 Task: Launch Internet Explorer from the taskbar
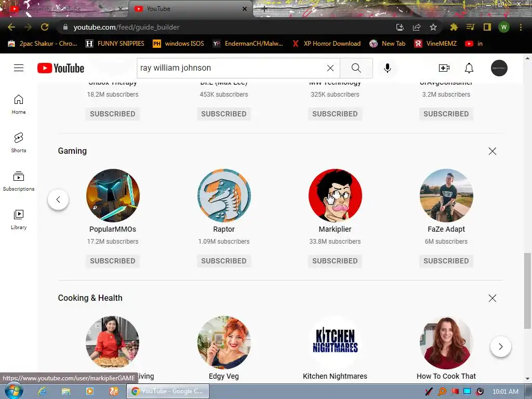(42, 392)
